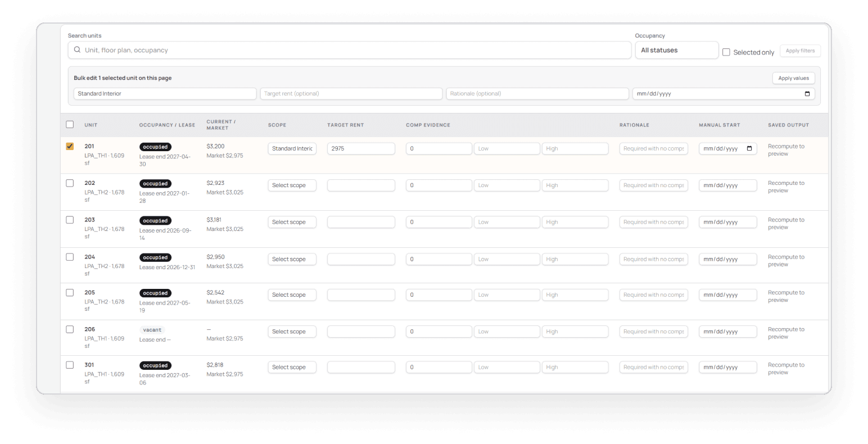868x444 pixels.
Task: Open the Occupancy All statuses dropdown
Action: [677, 50]
